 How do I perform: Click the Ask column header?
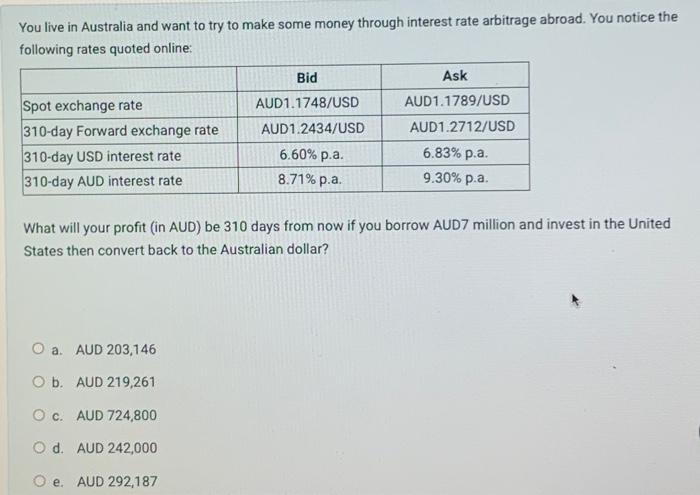click(455, 75)
